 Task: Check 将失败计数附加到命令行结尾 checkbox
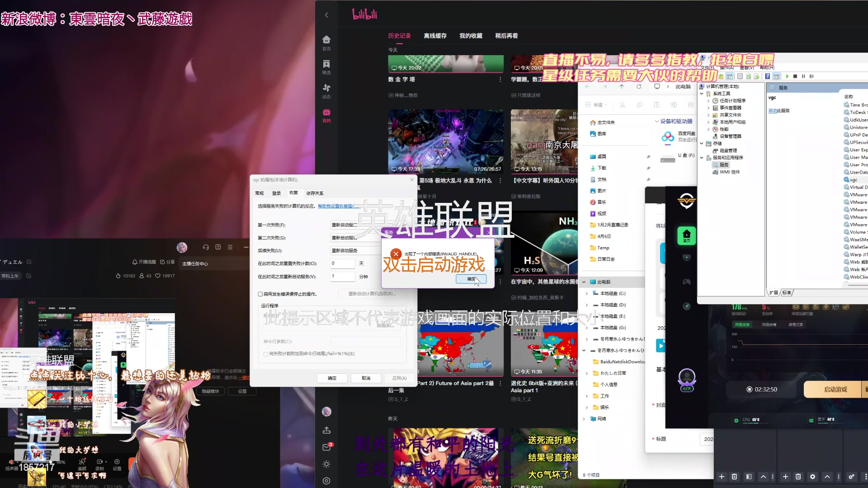tap(266, 354)
